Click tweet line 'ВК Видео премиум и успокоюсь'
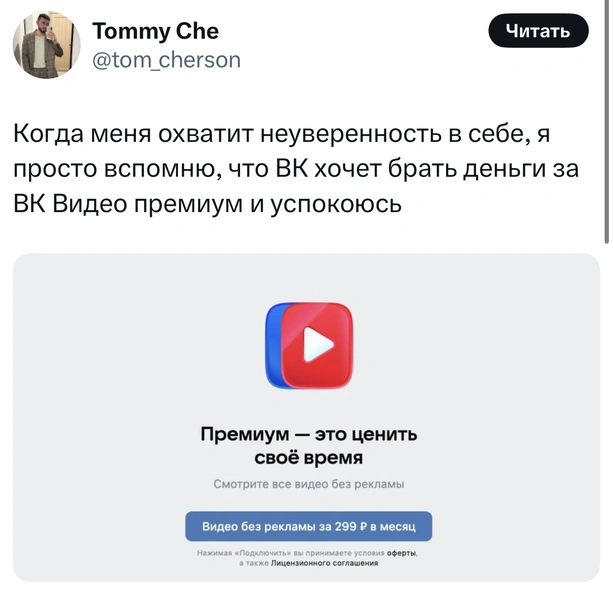This screenshot has width=613, height=600. [207, 204]
